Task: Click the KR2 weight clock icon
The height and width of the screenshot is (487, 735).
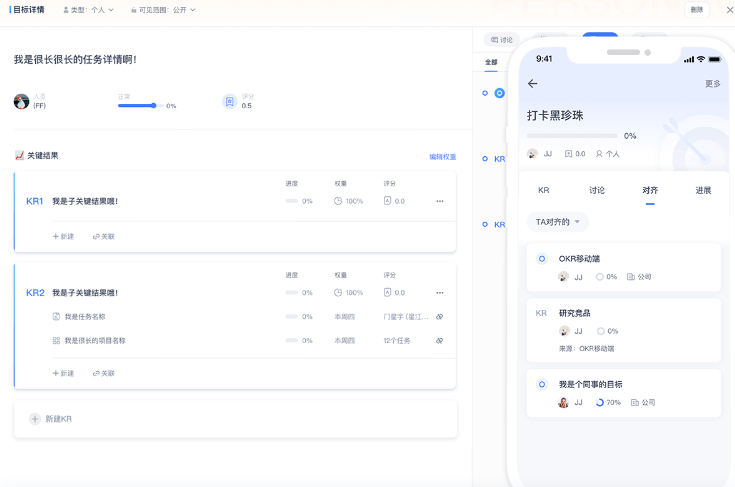Action: pos(338,292)
